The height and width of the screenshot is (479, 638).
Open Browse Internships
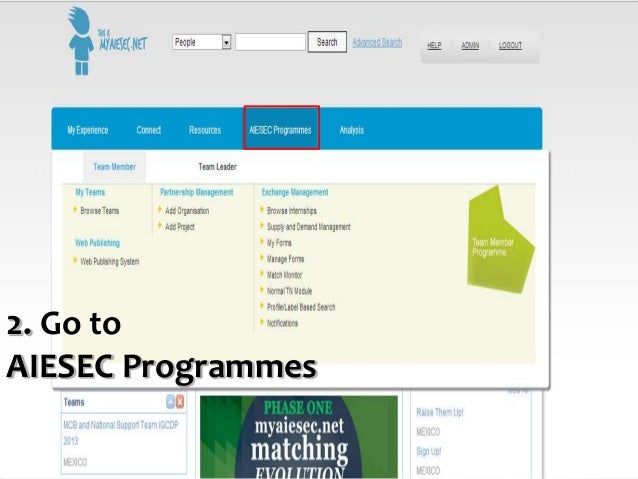[x=291, y=210]
